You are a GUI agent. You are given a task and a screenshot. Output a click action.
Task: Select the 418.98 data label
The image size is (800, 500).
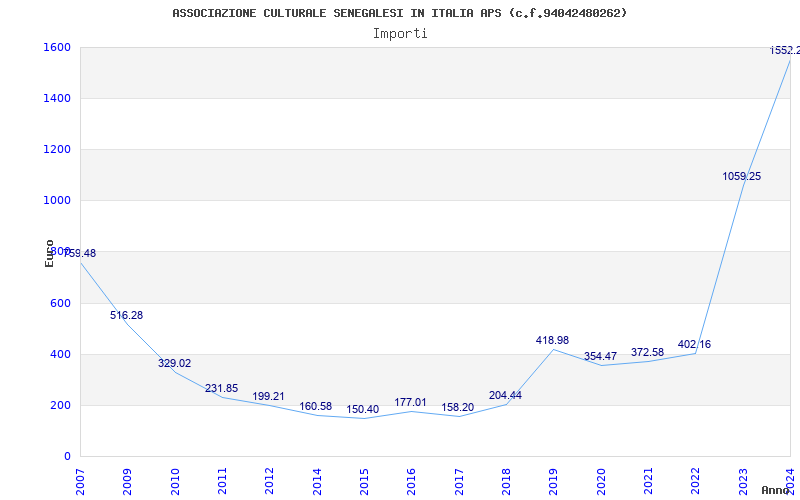[552, 340]
